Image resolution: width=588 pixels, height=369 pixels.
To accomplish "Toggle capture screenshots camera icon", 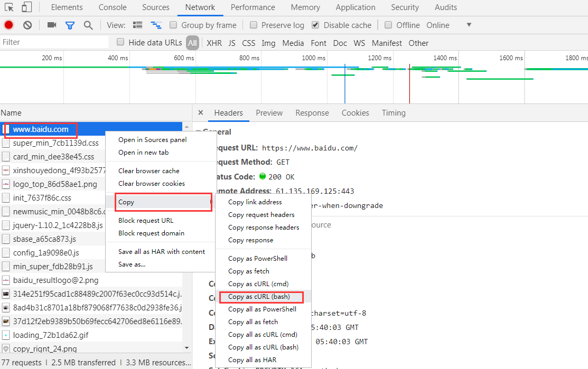I will pyautogui.click(x=51, y=25).
